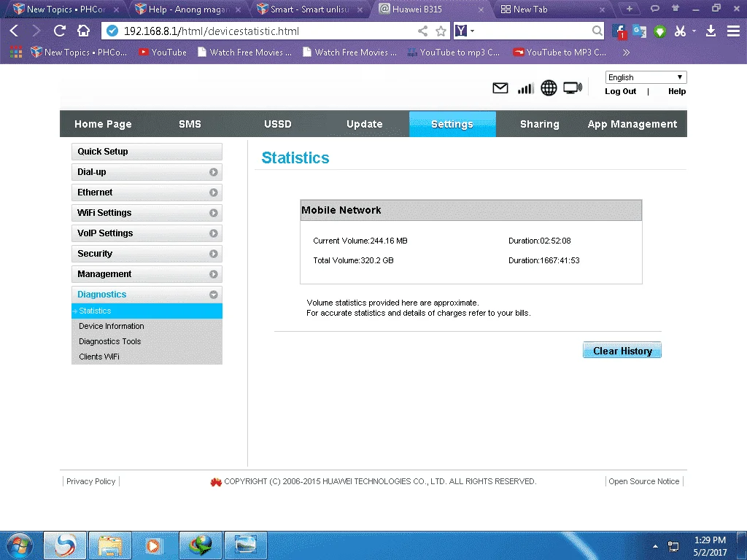The height and width of the screenshot is (560, 747).
Task: Click the Windows Start orb
Action: (19, 545)
